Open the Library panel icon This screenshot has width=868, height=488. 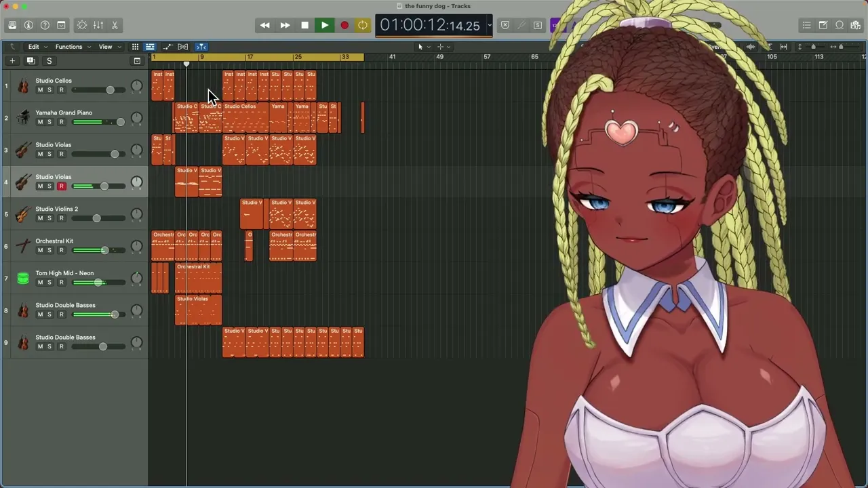click(x=12, y=25)
